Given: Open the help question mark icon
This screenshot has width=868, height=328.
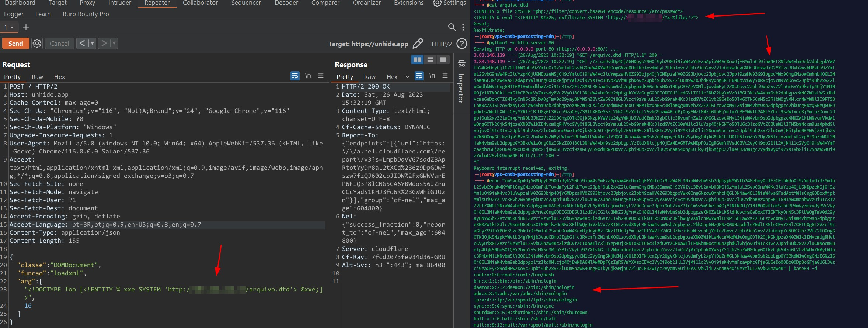Looking at the screenshot, I should tap(461, 44).
